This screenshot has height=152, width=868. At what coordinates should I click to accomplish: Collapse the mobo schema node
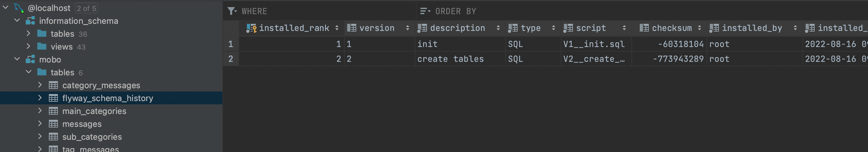click(17, 59)
